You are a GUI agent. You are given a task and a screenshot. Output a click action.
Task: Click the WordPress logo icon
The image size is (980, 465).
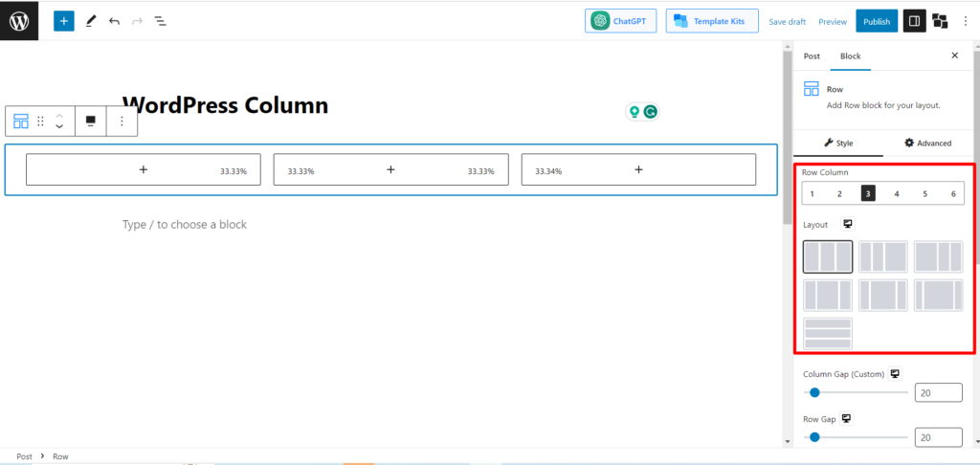coord(19,21)
